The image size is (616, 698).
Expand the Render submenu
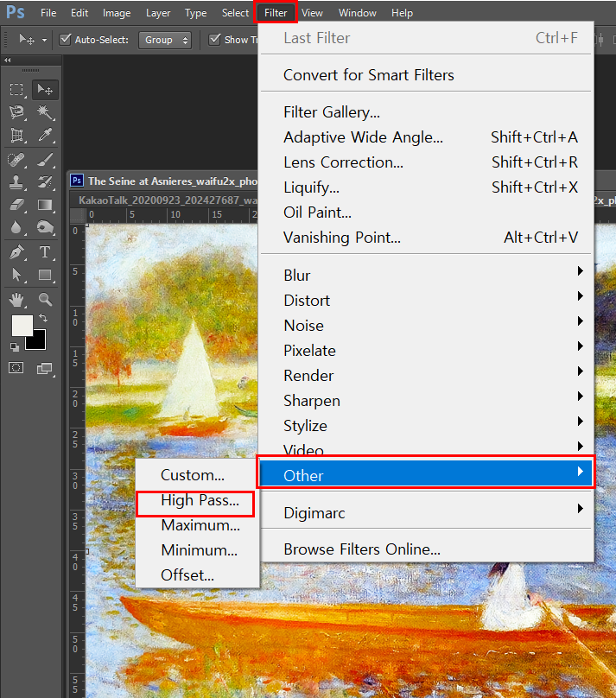coord(426,375)
